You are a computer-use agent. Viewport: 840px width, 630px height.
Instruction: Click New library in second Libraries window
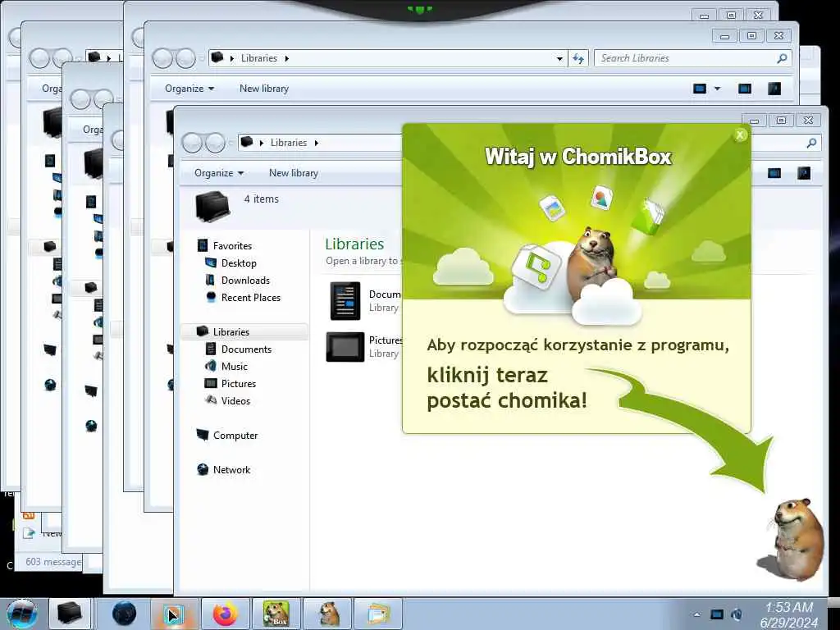click(264, 89)
